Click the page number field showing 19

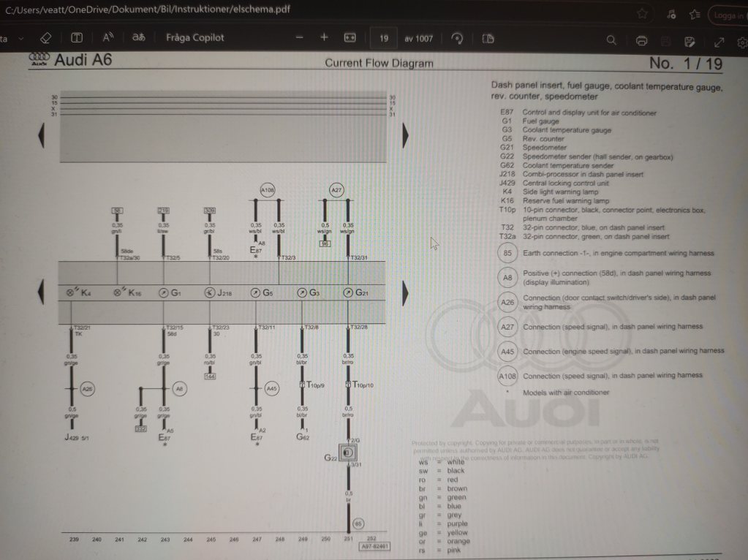384,38
